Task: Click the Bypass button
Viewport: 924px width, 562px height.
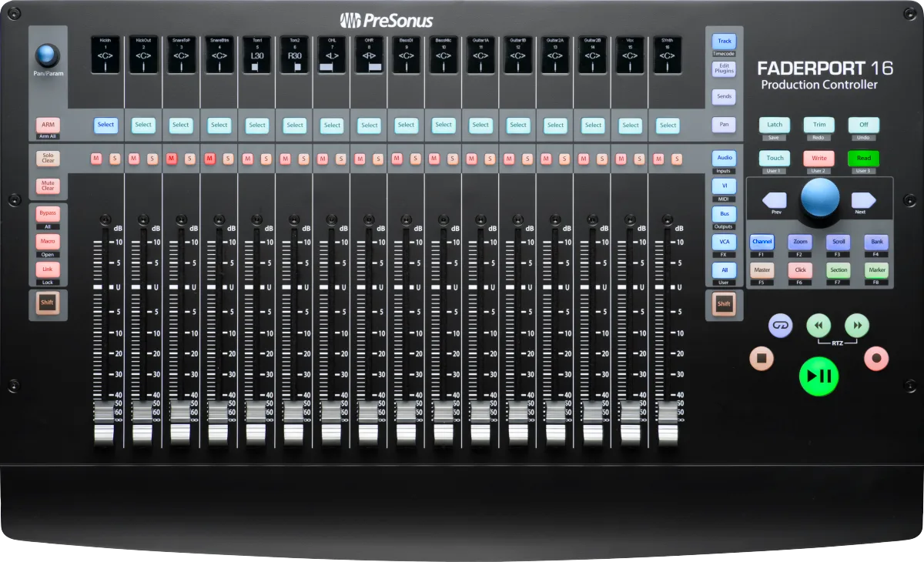Action: (x=48, y=214)
